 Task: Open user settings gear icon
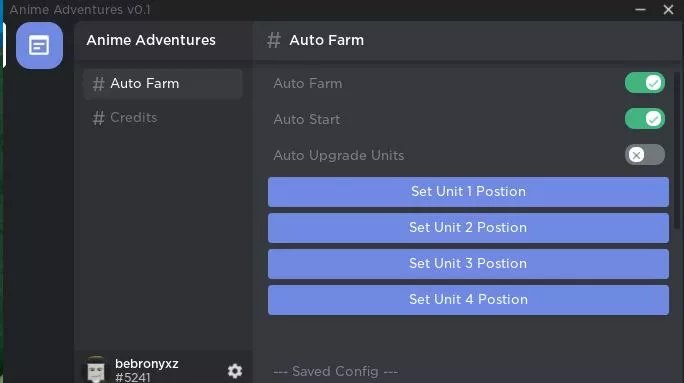click(x=235, y=371)
